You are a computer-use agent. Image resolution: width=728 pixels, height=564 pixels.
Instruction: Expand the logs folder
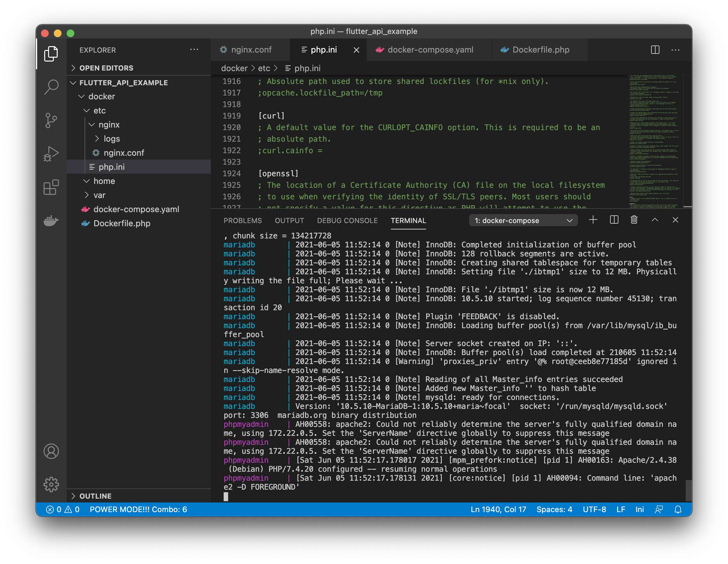(111, 139)
